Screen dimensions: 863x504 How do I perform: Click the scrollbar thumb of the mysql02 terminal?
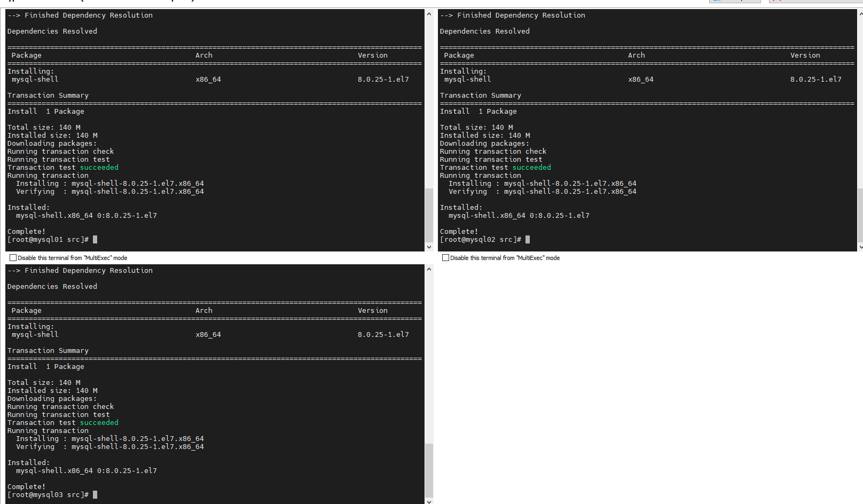tap(860, 215)
